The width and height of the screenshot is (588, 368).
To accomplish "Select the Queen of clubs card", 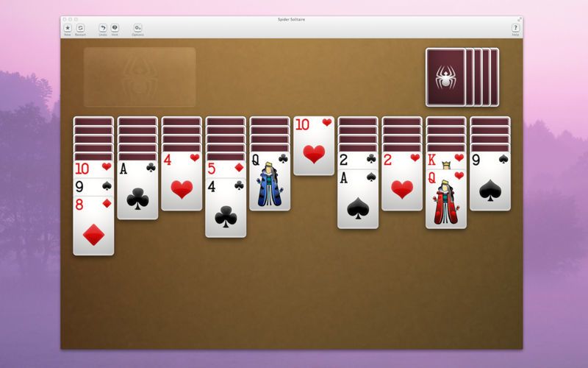I will 270,184.
